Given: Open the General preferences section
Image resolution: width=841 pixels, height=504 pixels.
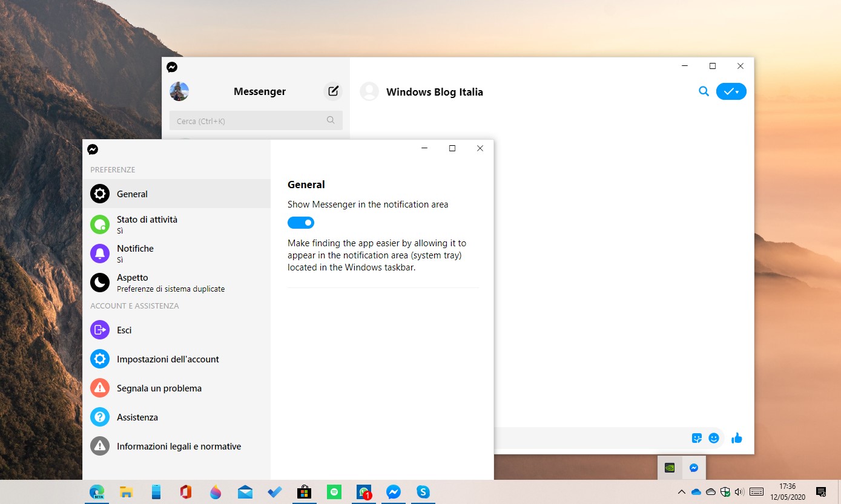Looking at the screenshot, I should pos(176,194).
